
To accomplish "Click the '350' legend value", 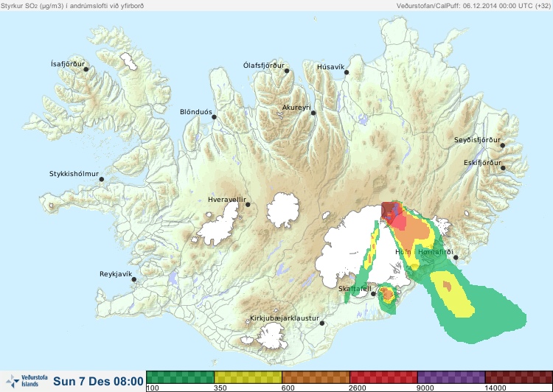I will click(x=220, y=388).
